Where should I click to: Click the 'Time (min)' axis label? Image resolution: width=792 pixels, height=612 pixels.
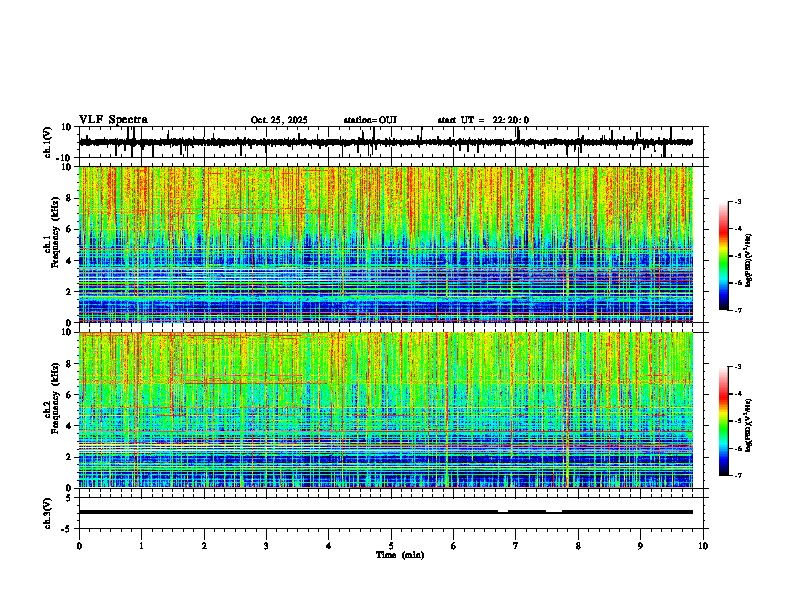pos(400,555)
